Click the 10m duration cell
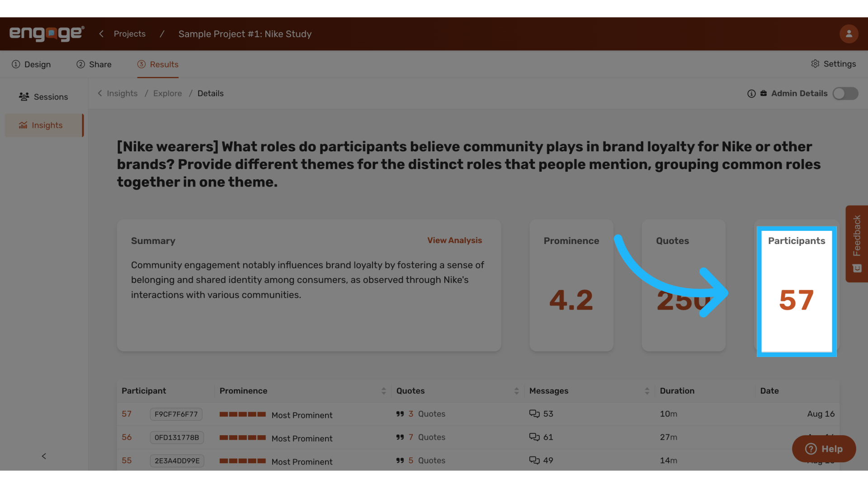Viewport: 868px width, 488px height. click(x=669, y=414)
